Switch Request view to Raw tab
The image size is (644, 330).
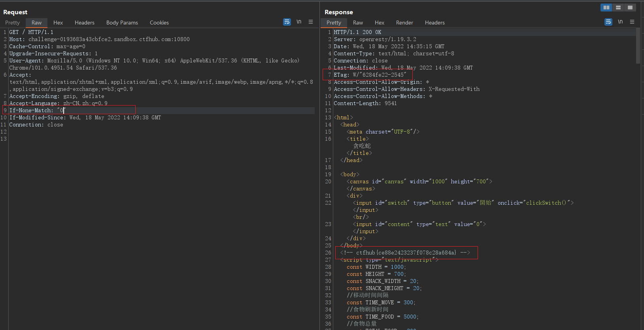pyautogui.click(x=36, y=23)
